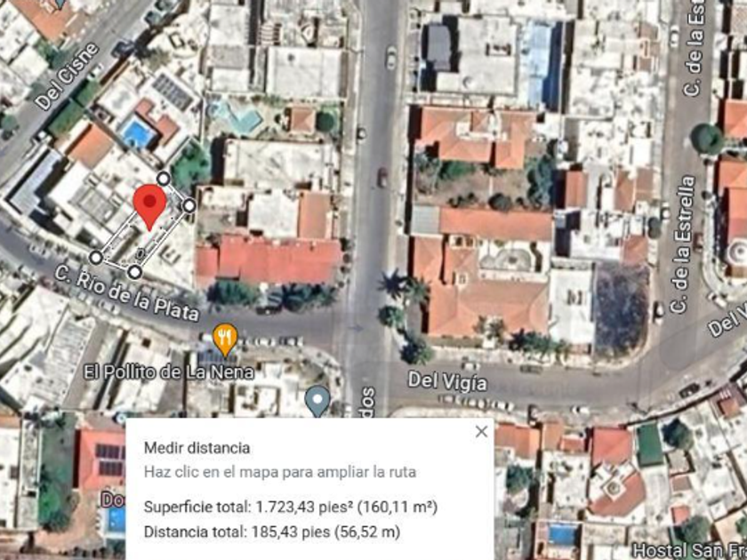747x560 pixels.
Task: Click the gray pin marker above the panel
Action: point(317,402)
